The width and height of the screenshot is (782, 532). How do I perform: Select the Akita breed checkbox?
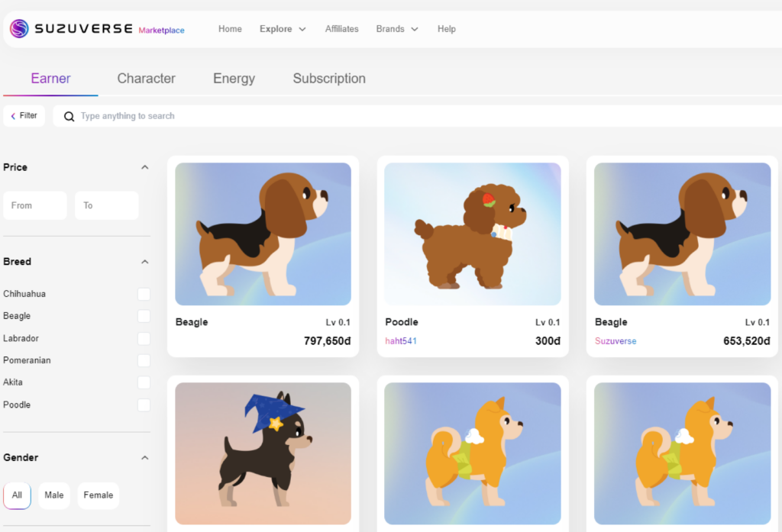point(144,383)
